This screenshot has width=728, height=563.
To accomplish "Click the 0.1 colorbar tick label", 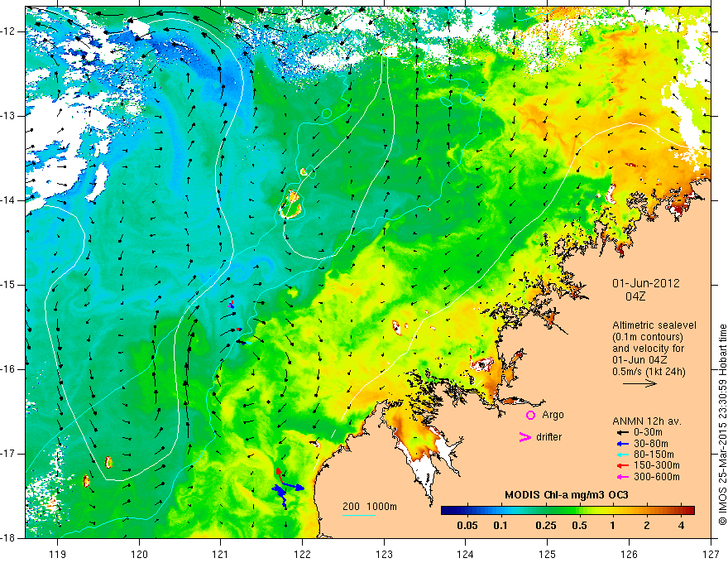I will point(500,526).
